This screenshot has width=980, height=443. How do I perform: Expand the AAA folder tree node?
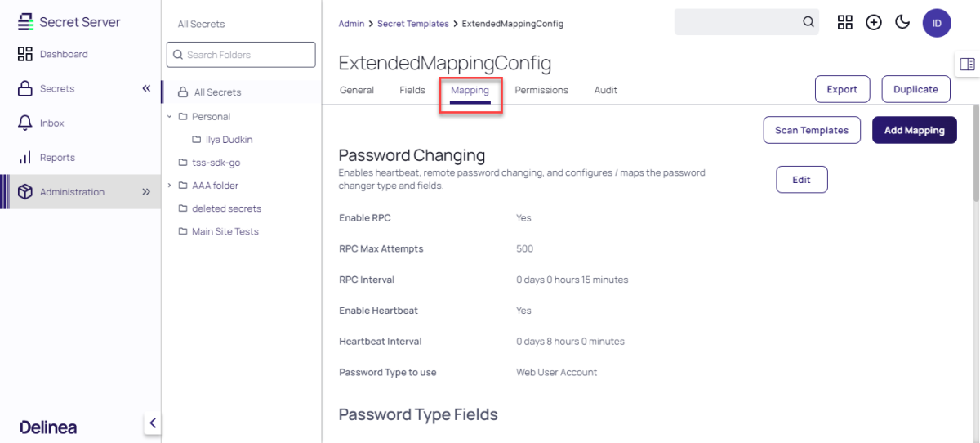pyautogui.click(x=170, y=186)
